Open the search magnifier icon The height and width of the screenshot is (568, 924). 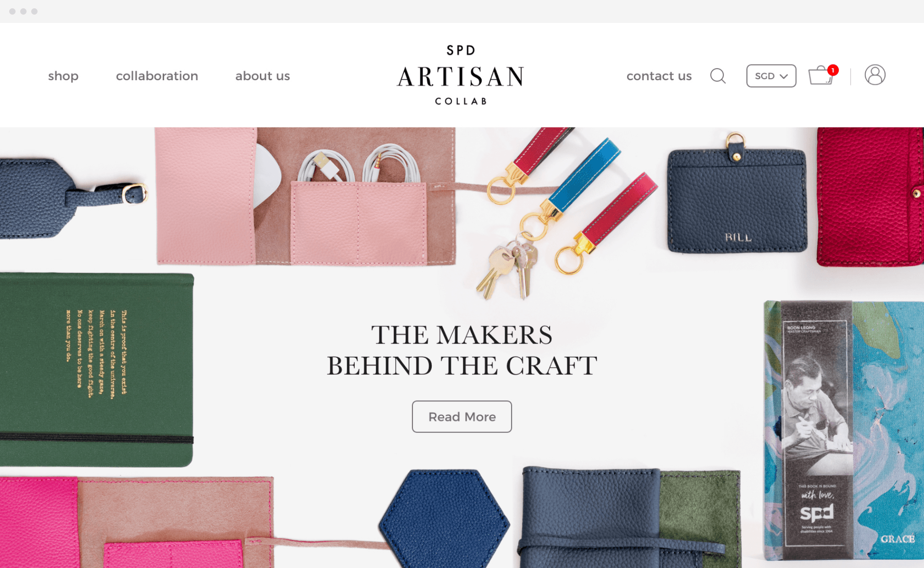coord(718,76)
